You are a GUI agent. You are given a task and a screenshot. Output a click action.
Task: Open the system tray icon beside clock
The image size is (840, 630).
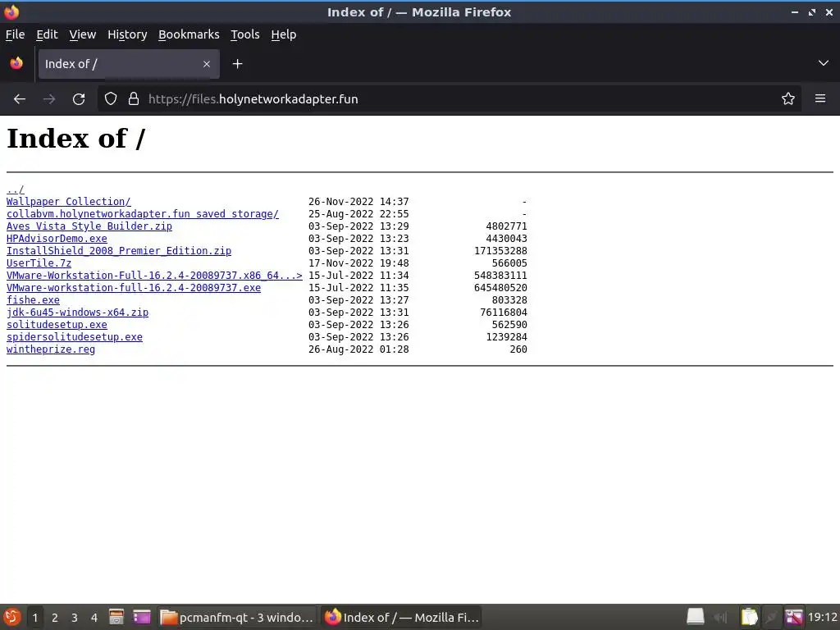[794, 617]
